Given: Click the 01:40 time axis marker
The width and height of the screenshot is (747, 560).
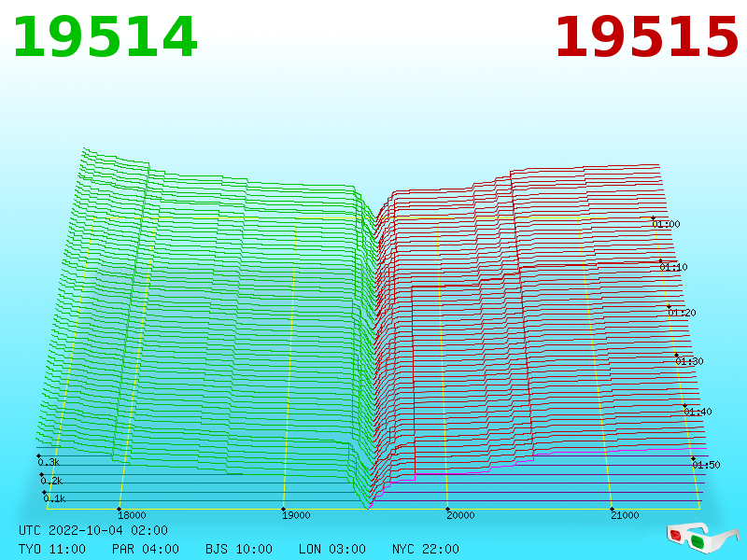Looking at the screenshot, I should (698, 412).
